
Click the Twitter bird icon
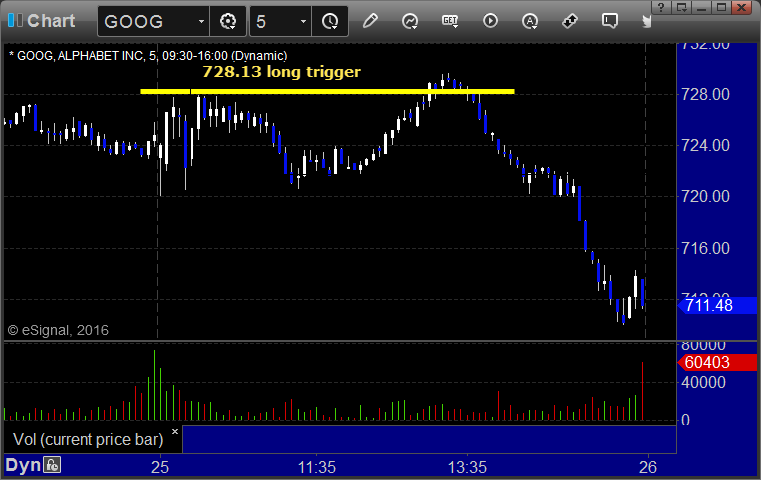click(x=646, y=21)
